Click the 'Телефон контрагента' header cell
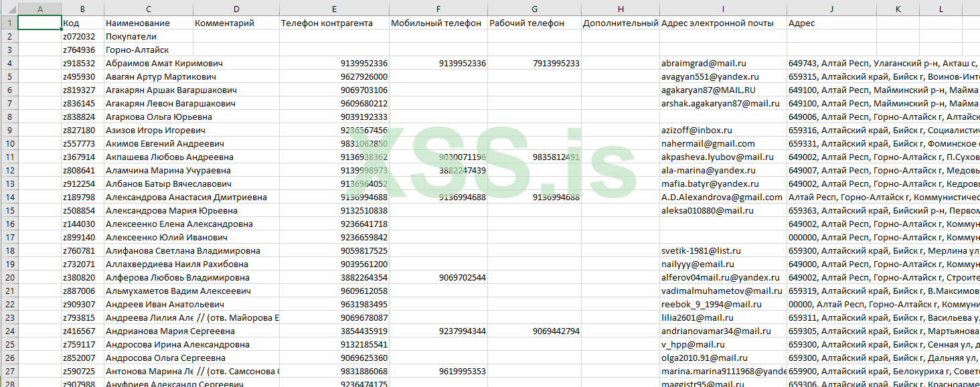 click(334, 23)
